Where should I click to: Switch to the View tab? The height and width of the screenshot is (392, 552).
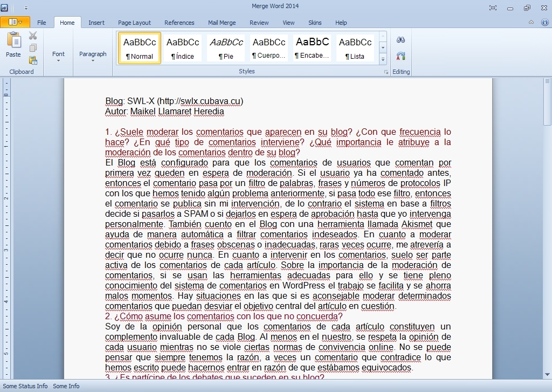click(x=288, y=23)
